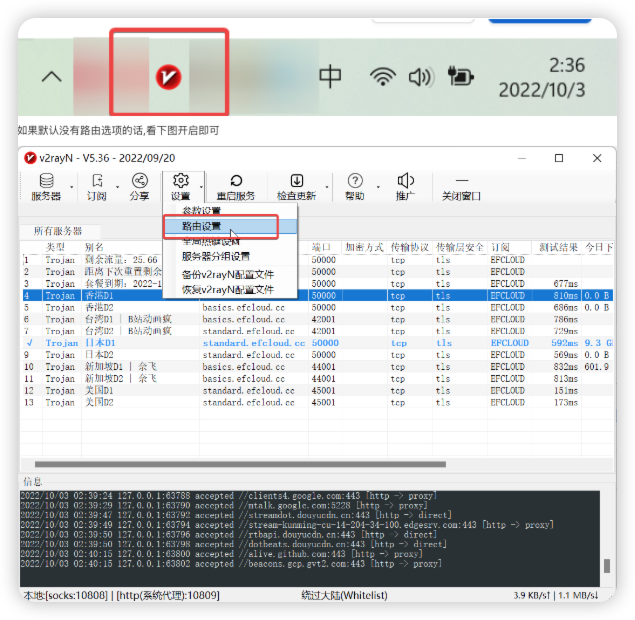Click the 173ms test result cell
The width and height of the screenshot is (635, 620).
tap(566, 402)
